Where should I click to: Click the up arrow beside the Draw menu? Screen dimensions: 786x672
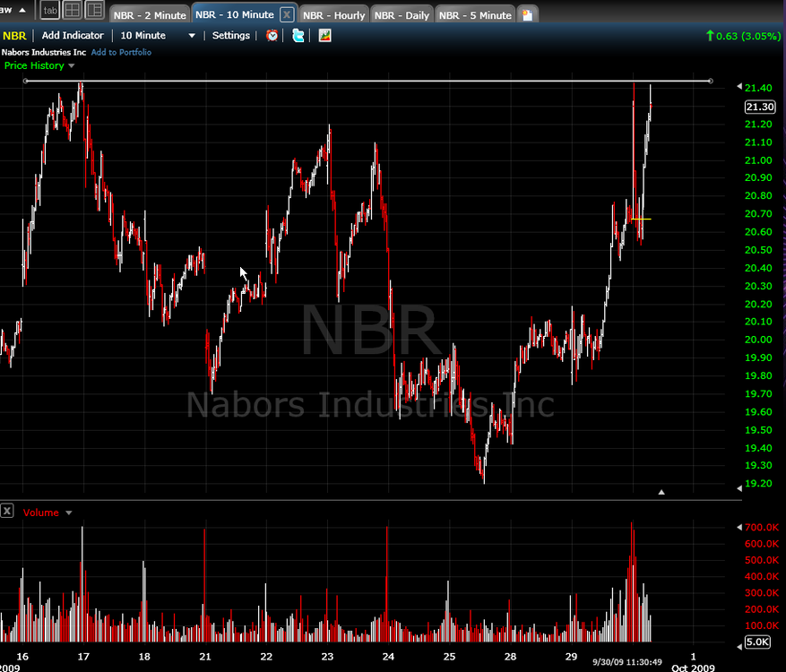tap(22, 10)
